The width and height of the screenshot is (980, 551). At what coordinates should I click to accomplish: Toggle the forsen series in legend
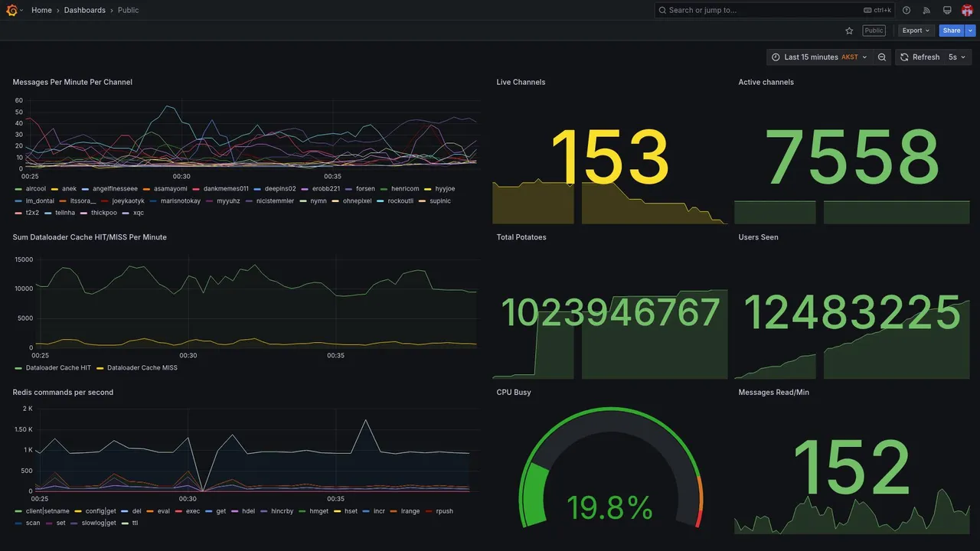point(361,188)
